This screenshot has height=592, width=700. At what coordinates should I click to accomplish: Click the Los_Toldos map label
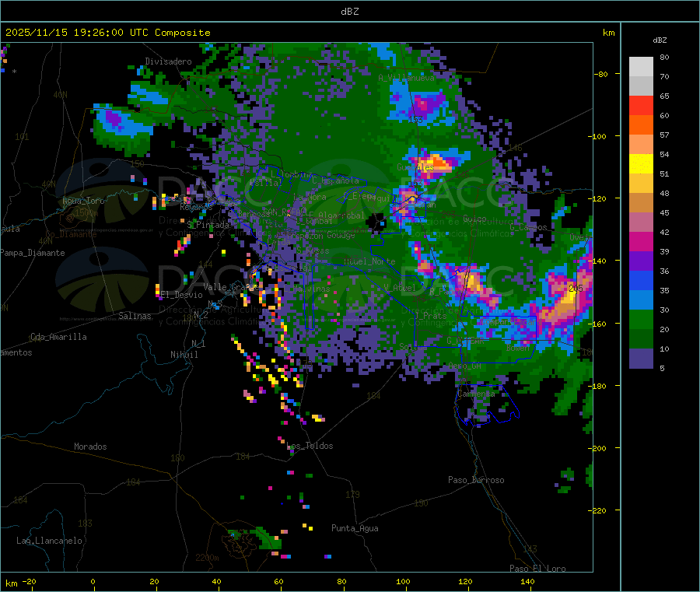click(x=310, y=446)
